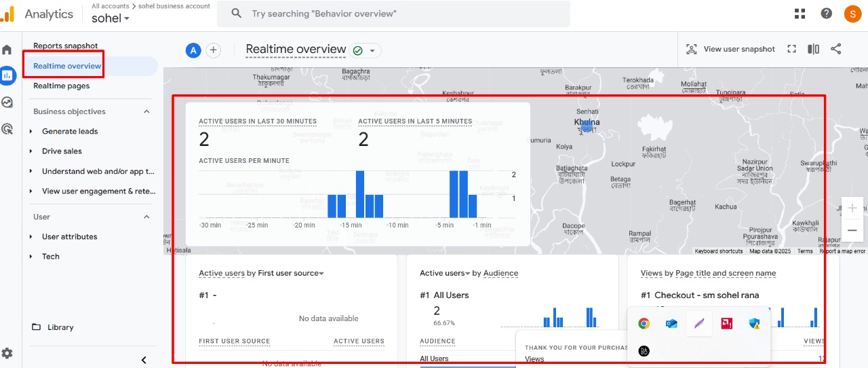
Task: Click the red tray icon with exclamation
Action: pos(727,324)
